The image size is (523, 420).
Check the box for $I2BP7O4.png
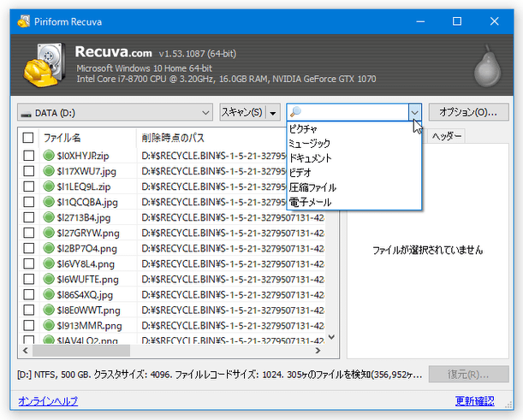[29, 248]
